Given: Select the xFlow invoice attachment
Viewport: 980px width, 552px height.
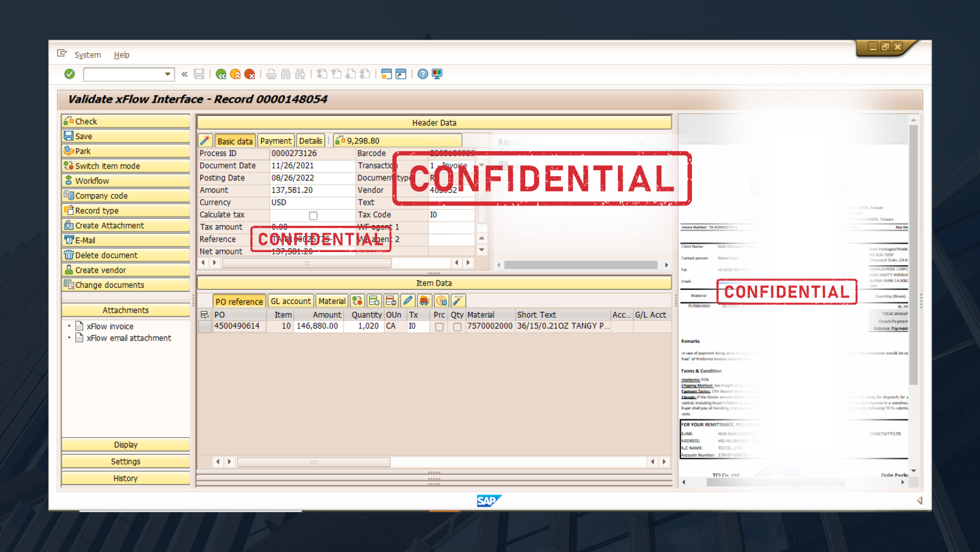Looking at the screenshot, I should 110,326.
